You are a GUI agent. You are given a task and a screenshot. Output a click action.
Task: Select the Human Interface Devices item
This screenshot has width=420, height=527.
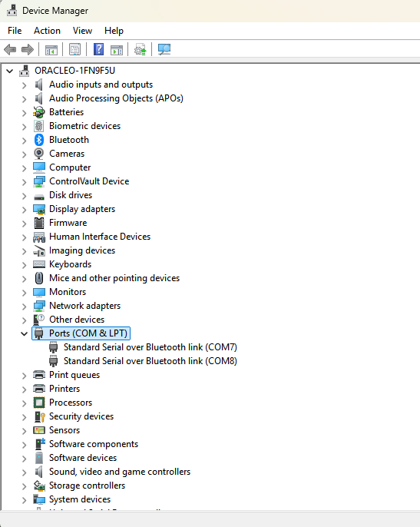(x=100, y=237)
